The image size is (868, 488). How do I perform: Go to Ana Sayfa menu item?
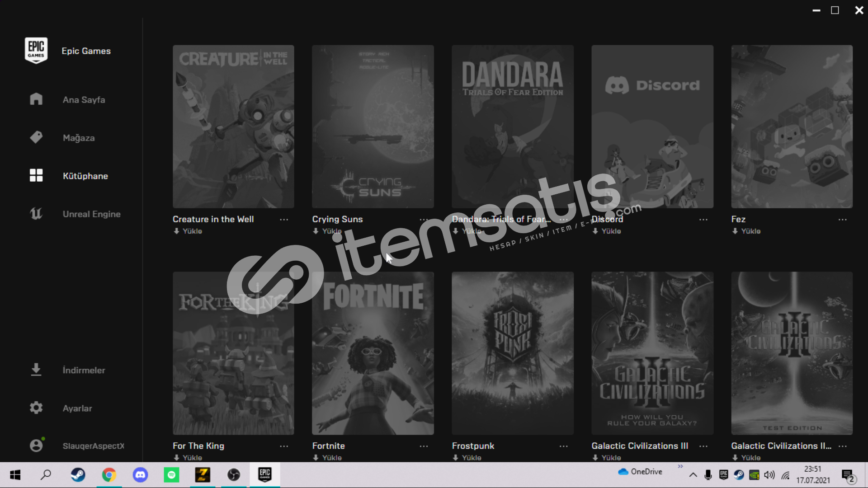click(84, 100)
